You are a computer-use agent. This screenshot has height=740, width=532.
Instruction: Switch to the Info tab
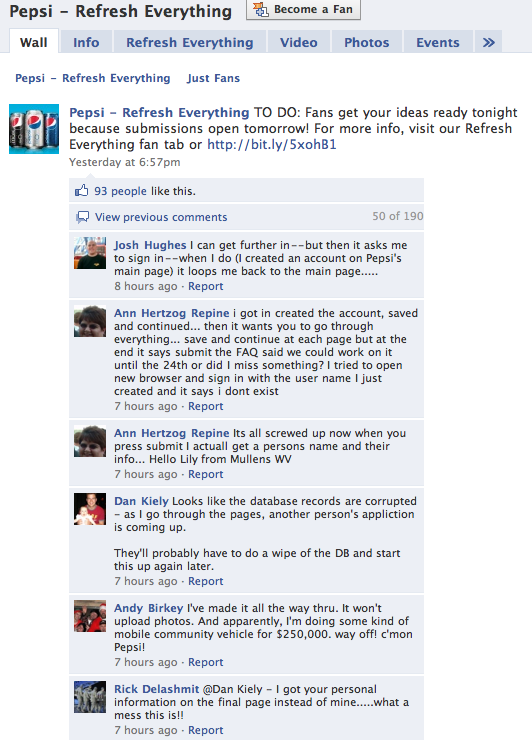point(86,42)
